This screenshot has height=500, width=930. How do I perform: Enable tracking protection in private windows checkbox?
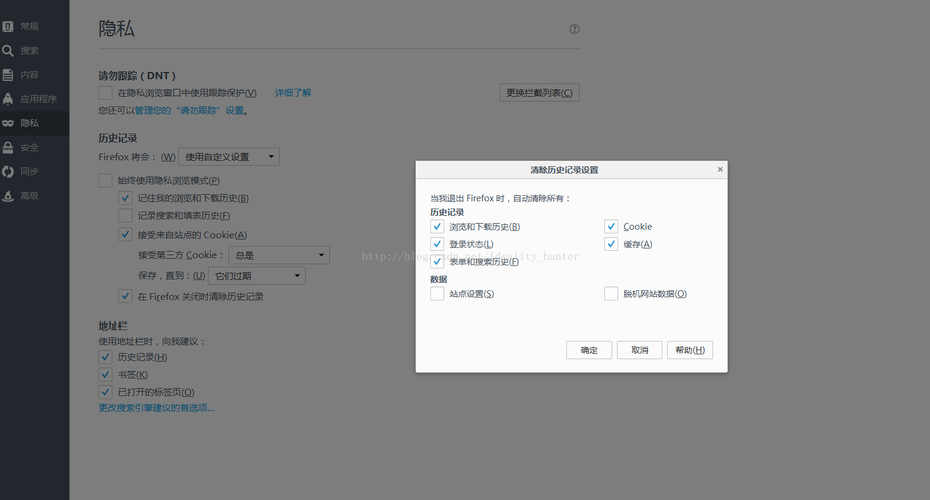coord(106,93)
